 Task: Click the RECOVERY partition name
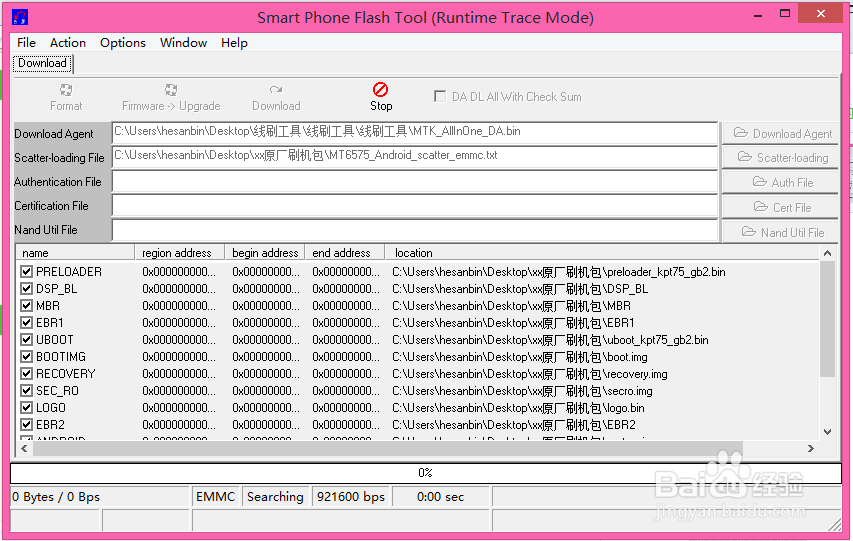coord(66,373)
